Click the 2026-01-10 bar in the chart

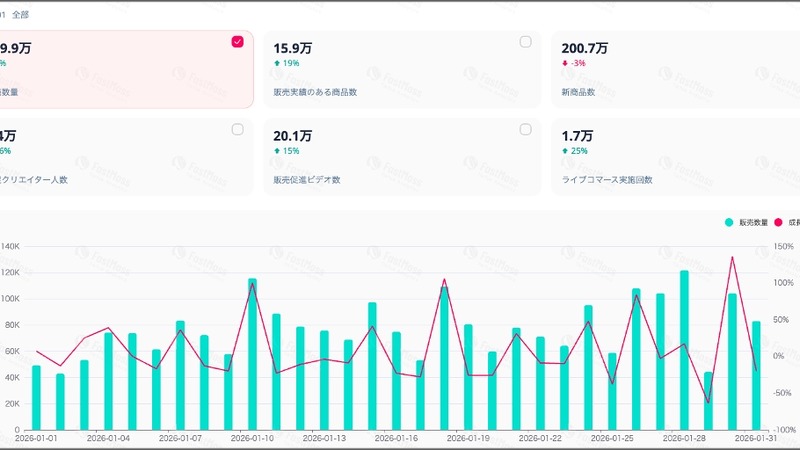252,354
